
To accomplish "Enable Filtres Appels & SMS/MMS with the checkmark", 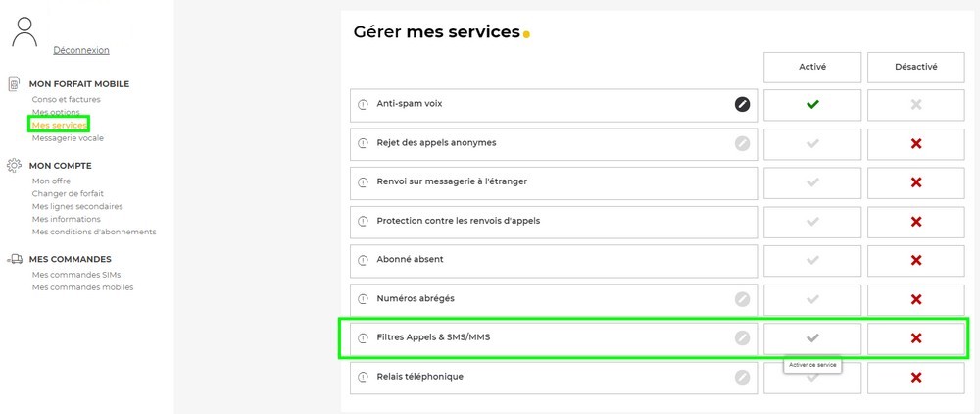I will (812, 338).
